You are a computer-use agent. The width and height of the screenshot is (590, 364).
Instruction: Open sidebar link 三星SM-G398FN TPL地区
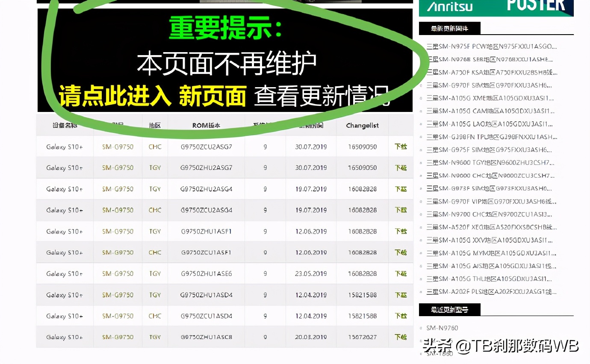pyautogui.click(x=492, y=137)
